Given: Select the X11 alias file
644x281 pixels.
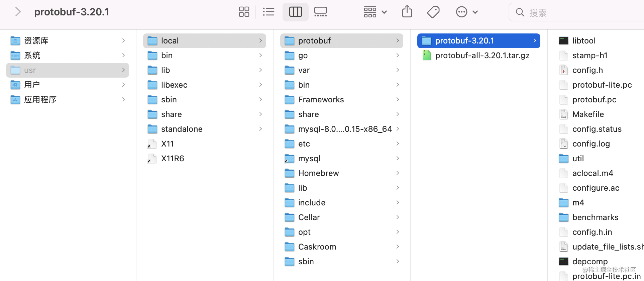Looking at the screenshot, I should point(205,144).
